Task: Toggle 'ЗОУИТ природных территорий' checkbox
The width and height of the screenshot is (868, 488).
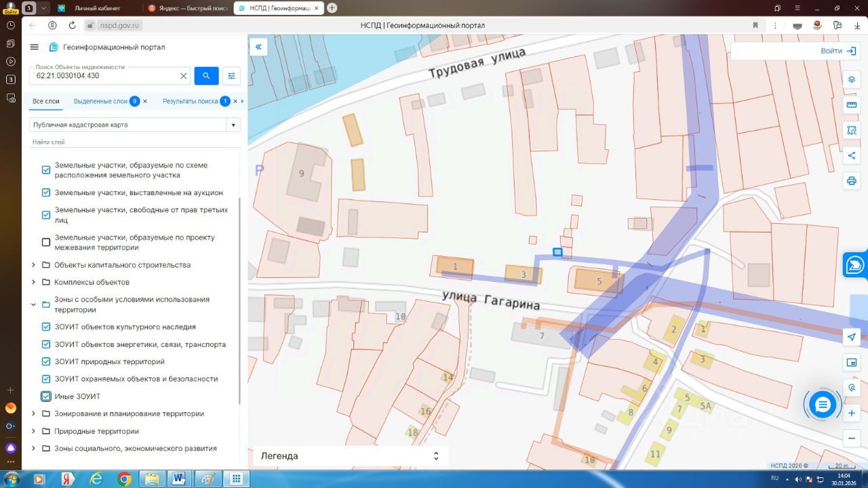Action: click(46, 362)
